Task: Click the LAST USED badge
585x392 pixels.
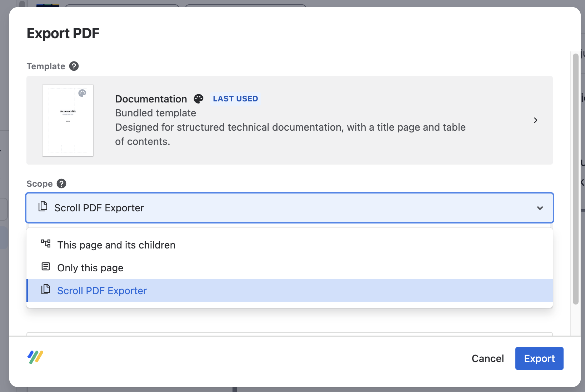Action: click(235, 99)
